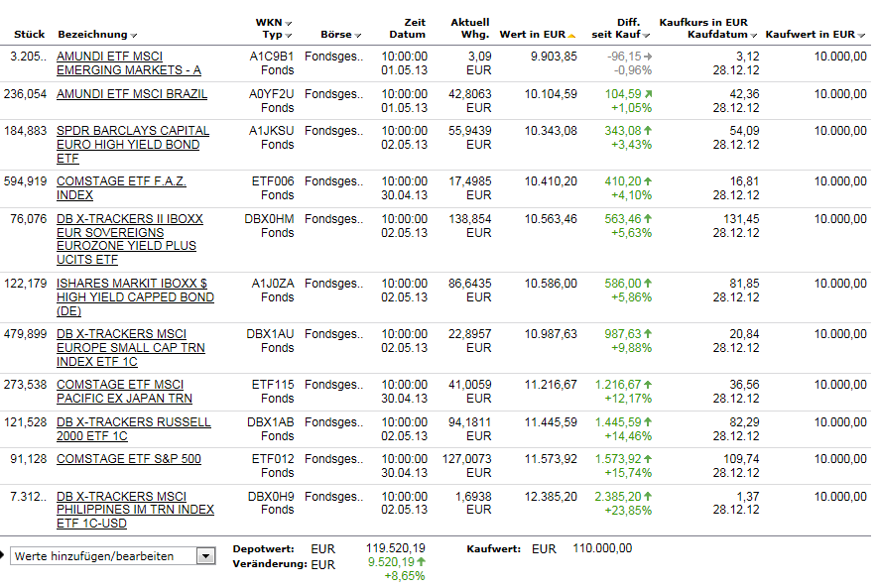This screenshot has width=879, height=588.
Task: Select WKN cell A0YF2U
Action: 272,94
